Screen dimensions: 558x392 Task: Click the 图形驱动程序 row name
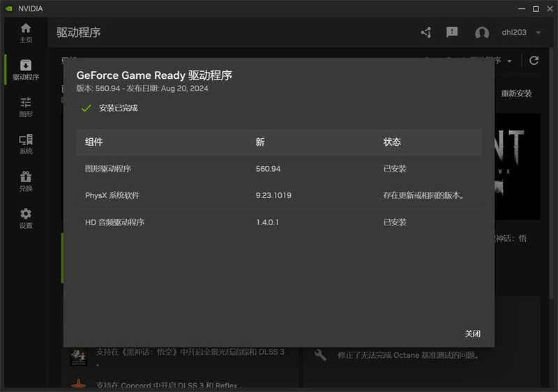tap(108, 169)
